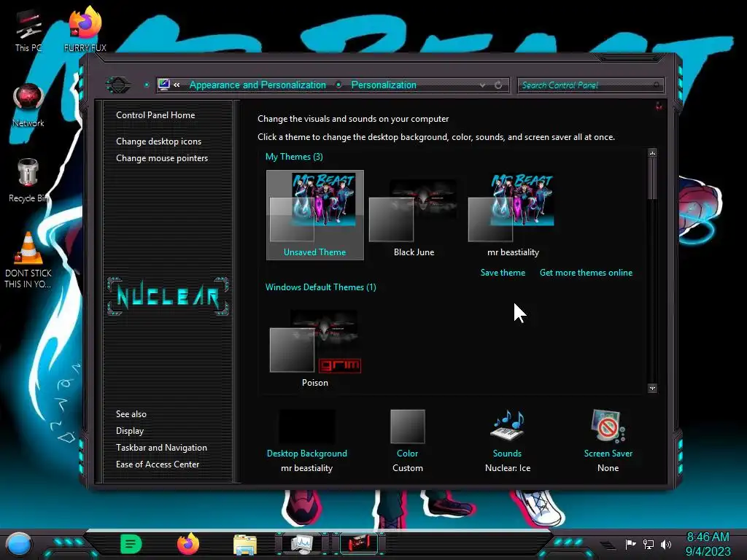Click the search magnifier icon
The image size is (747, 560).
(657, 85)
